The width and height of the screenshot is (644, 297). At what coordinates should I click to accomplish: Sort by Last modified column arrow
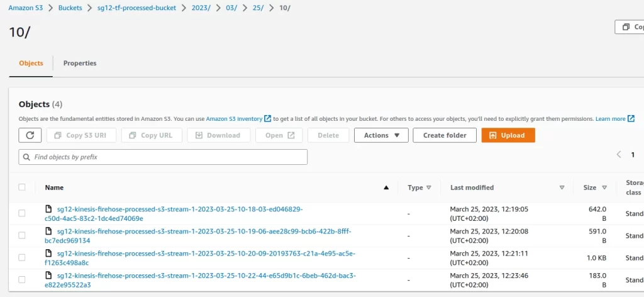[x=562, y=188]
